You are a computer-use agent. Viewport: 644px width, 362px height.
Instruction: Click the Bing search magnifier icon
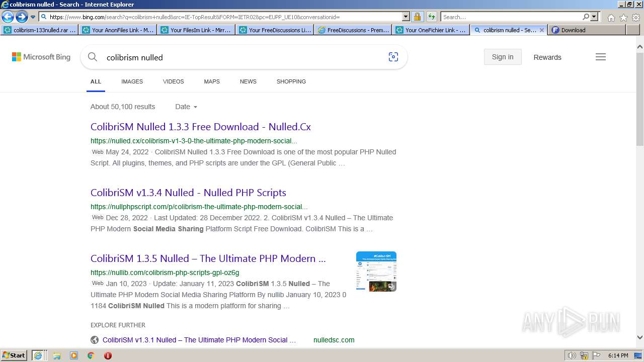(x=93, y=57)
